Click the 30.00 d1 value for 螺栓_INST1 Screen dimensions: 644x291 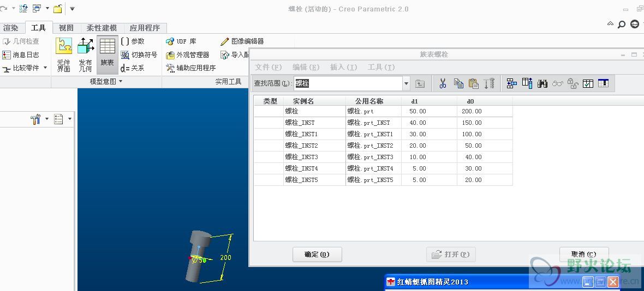pyautogui.click(x=429, y=134)
